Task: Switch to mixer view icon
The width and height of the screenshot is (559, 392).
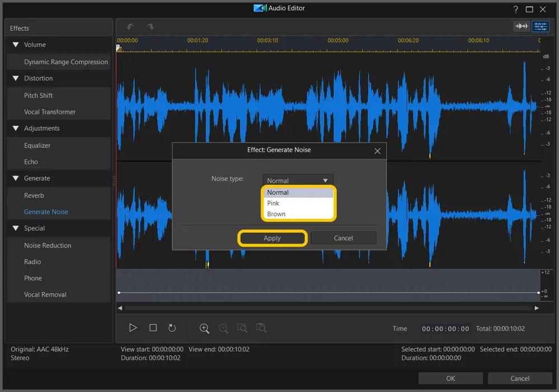Action: tap(541, 26)
